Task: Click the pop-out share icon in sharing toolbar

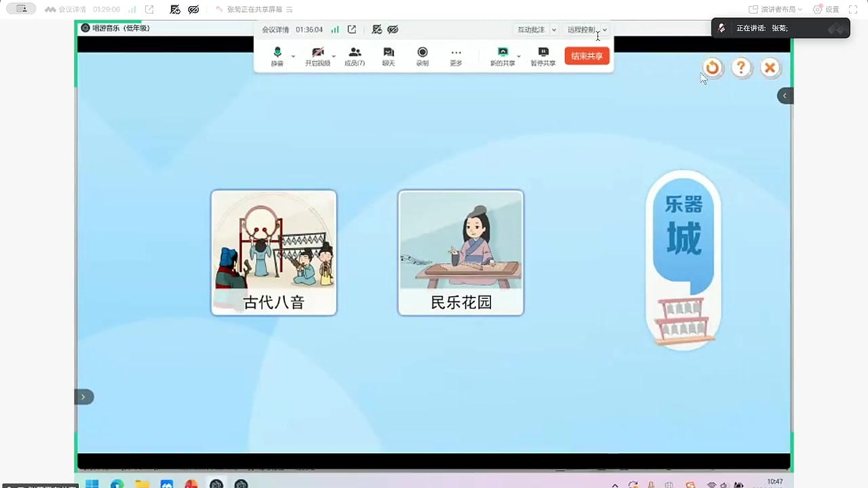Action: 352,30
